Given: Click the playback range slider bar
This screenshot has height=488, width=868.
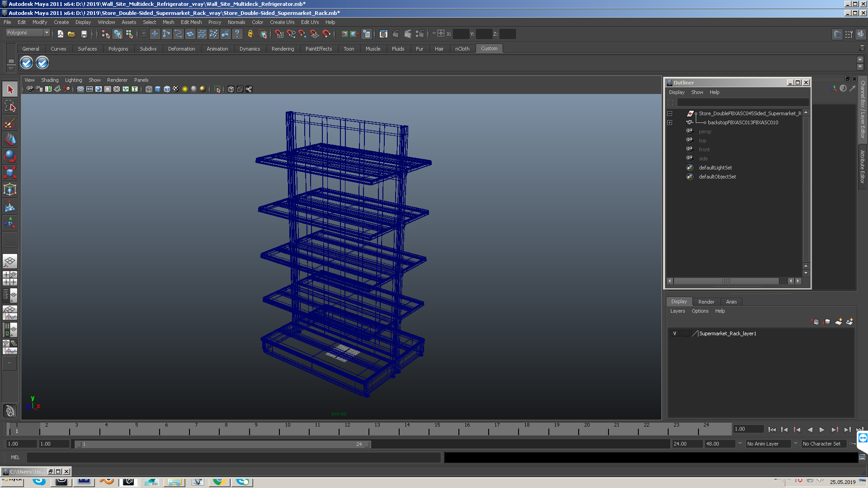Looking at the screenshot, I should [x=222, y=444].
